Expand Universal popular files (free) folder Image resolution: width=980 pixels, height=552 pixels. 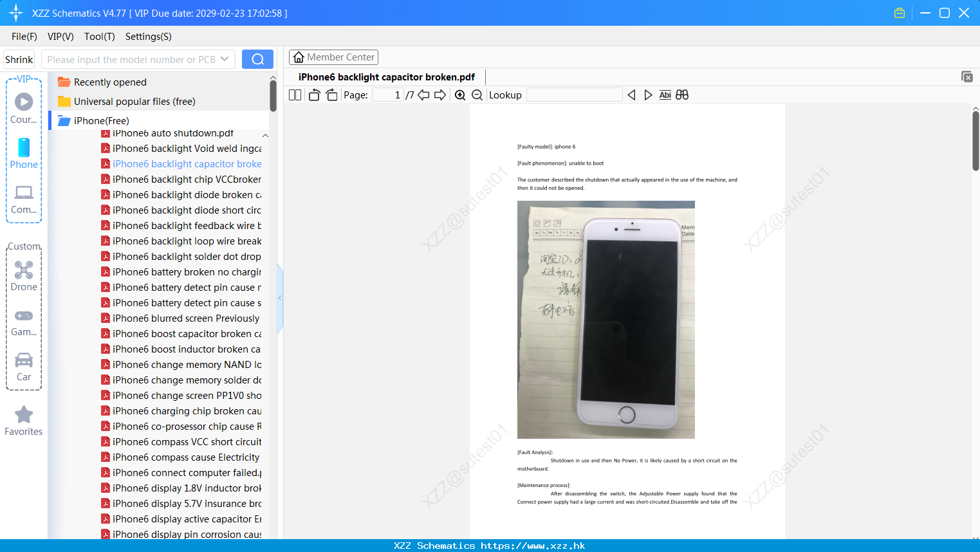[127, 102]
